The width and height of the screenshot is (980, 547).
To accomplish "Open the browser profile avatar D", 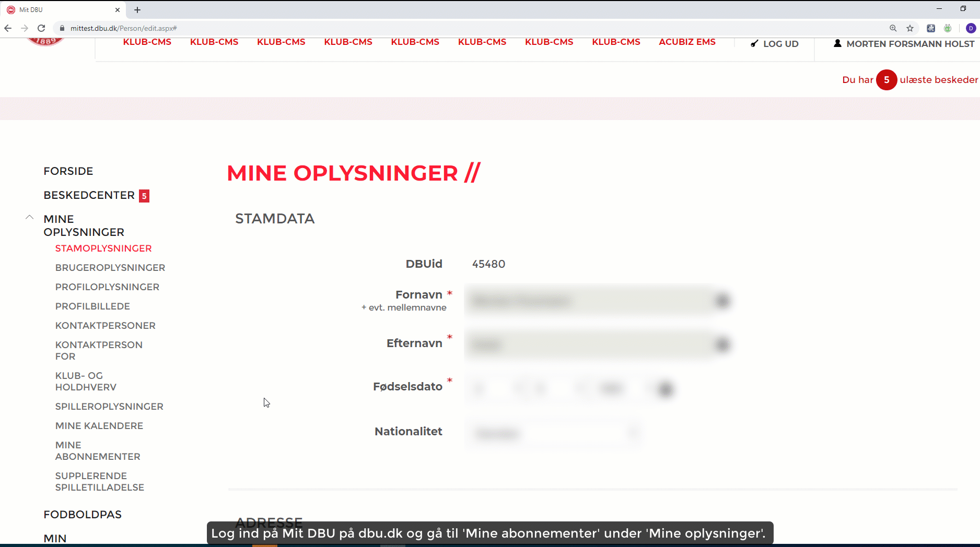I will [x=971, y=28].
